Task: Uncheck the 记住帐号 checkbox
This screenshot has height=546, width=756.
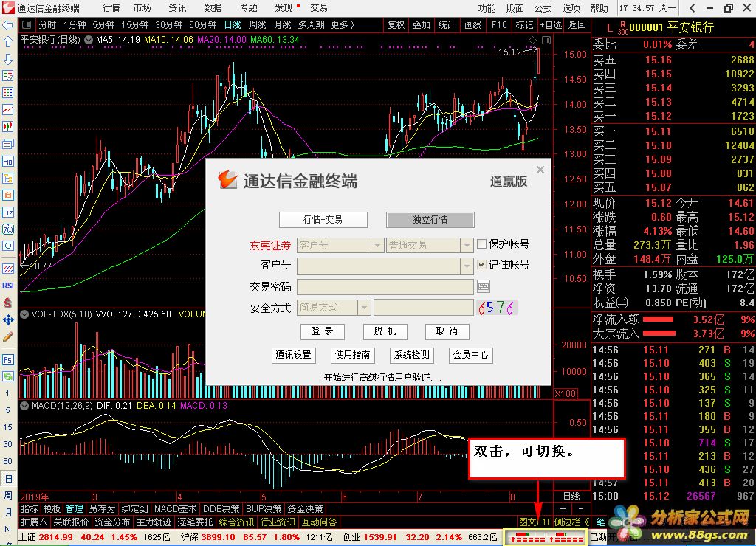Action: coord(481,264)
